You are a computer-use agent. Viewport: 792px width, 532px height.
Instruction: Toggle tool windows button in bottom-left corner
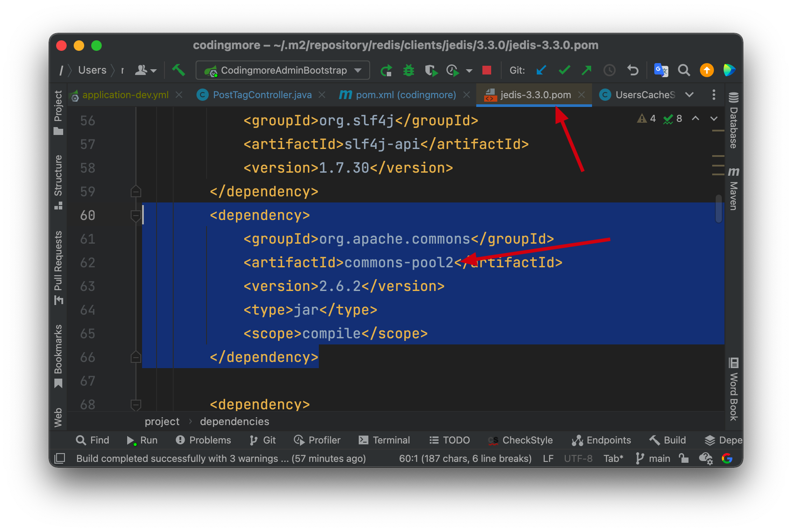60,458
